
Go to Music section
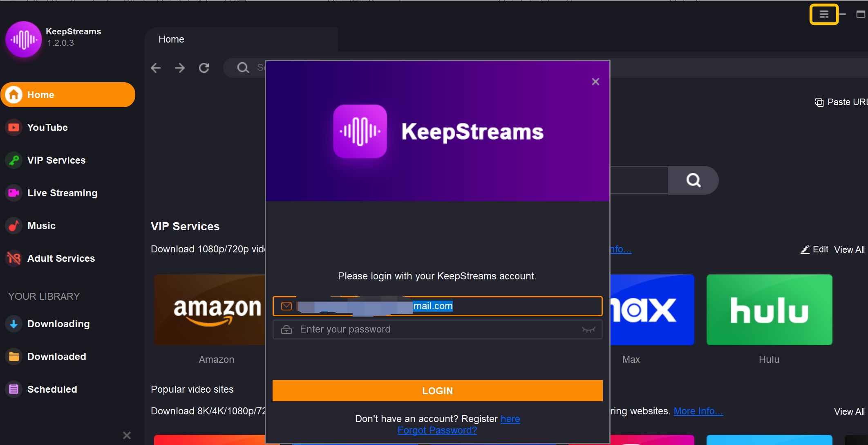pyautogui.click(x=41, y=226)
